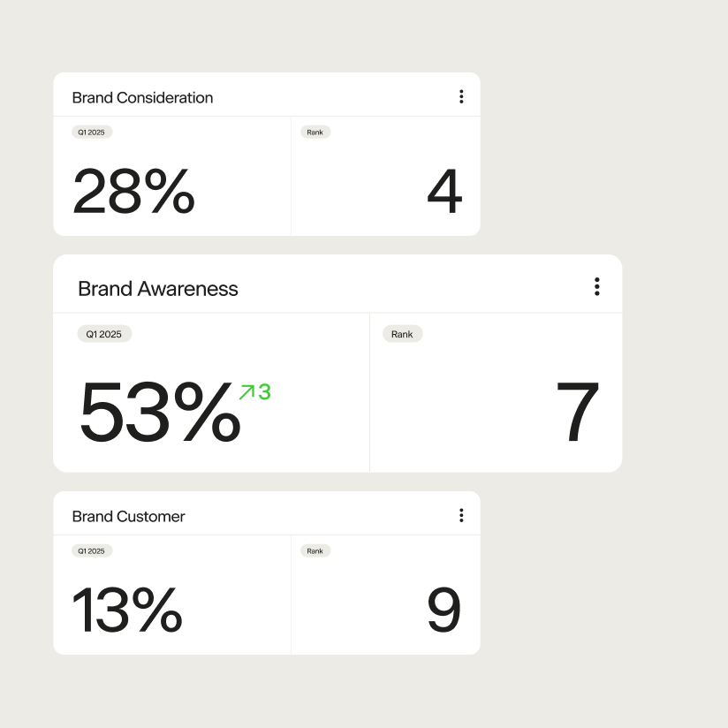Open the Brand Consideration card options menu
The height and width of the screenshot is (728, 728).
[461, 96]
